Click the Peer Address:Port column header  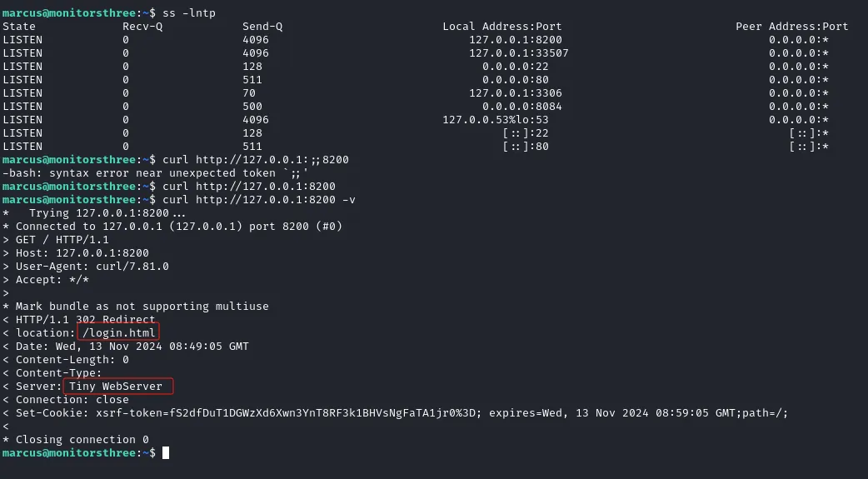(x=791, y=27)
